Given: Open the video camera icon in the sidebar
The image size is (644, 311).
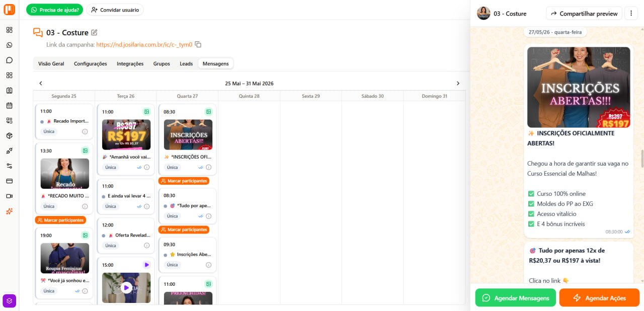Looking at the screenshot, I should coord(9,196).
